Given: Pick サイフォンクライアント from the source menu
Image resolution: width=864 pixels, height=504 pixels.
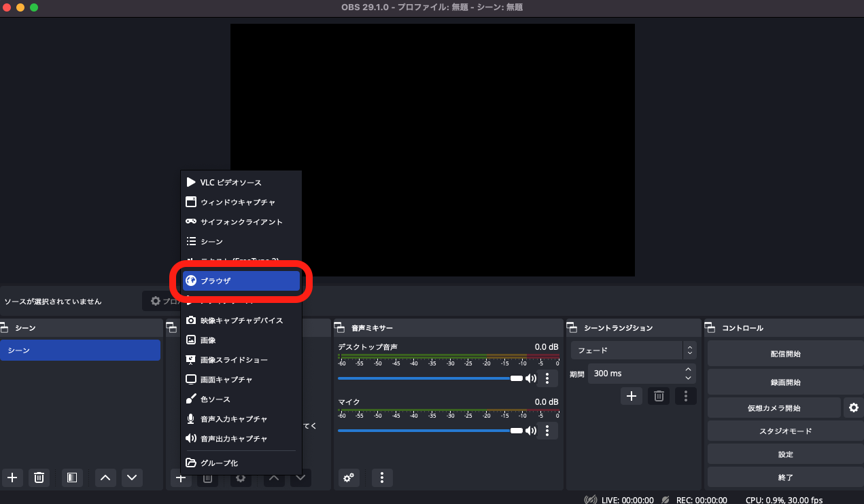Looking at the screenshot, I should [241, 222].
